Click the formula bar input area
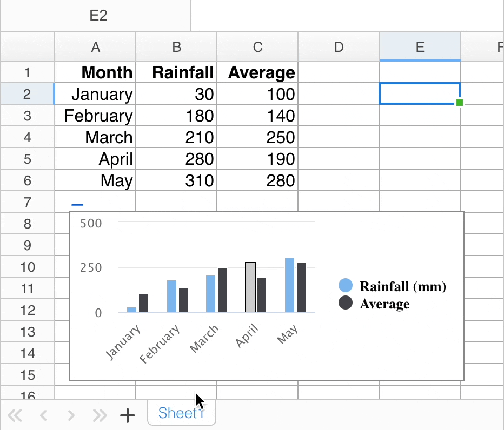The height and width of the screenshot is (430, 504). (x=348, y=16)
